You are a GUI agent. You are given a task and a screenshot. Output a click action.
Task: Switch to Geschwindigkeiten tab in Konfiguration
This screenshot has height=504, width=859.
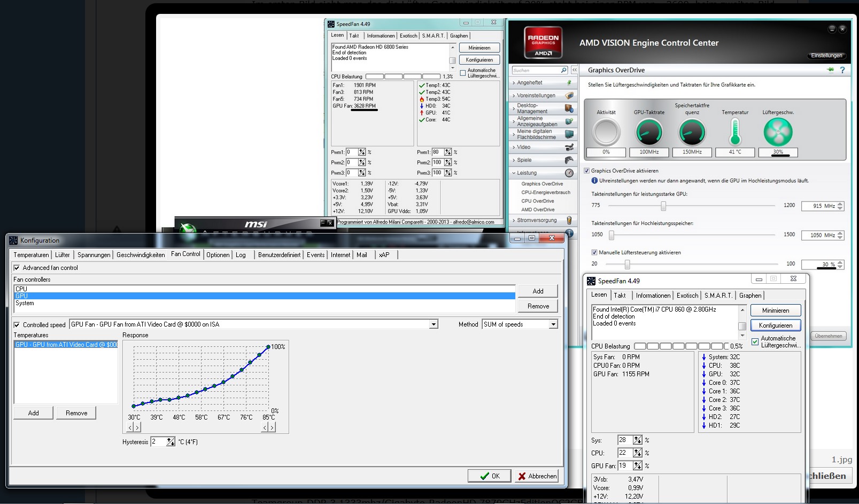(x=141, y=255)
